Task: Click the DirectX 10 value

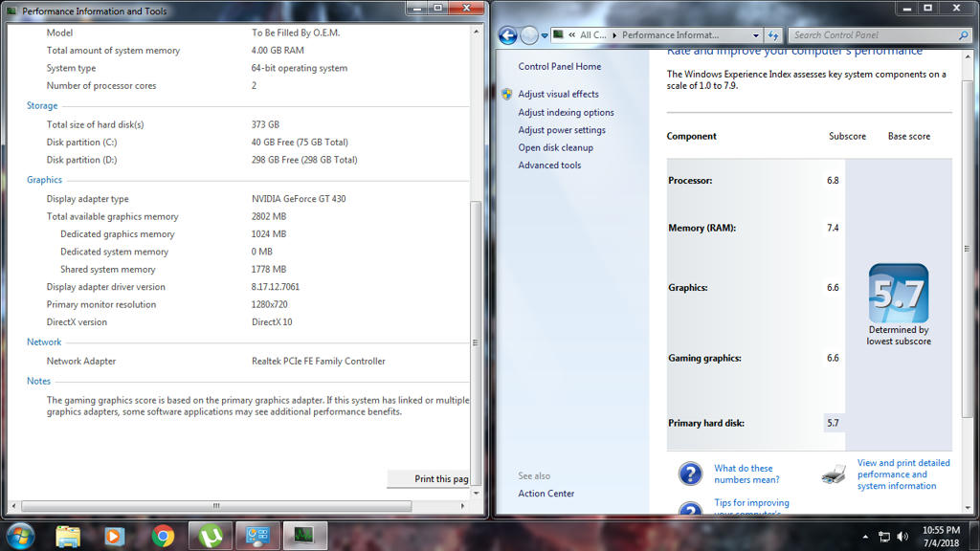Action: click(271, 322)
